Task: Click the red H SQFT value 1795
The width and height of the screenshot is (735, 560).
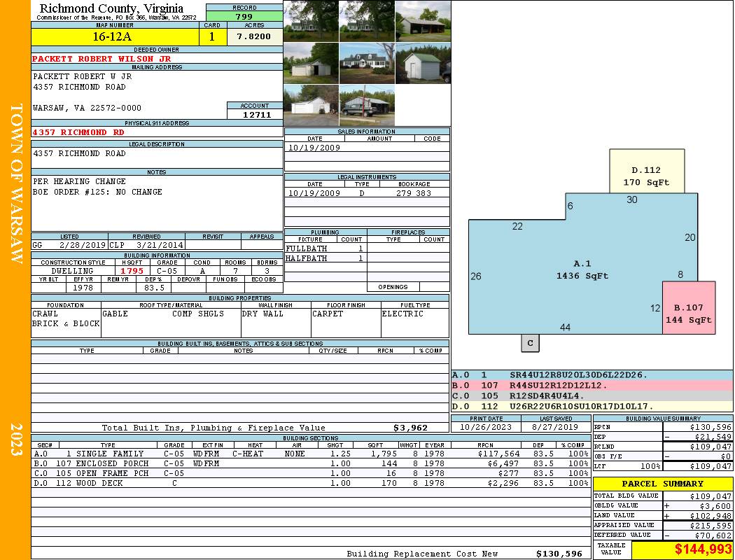Action: (132, 271)
